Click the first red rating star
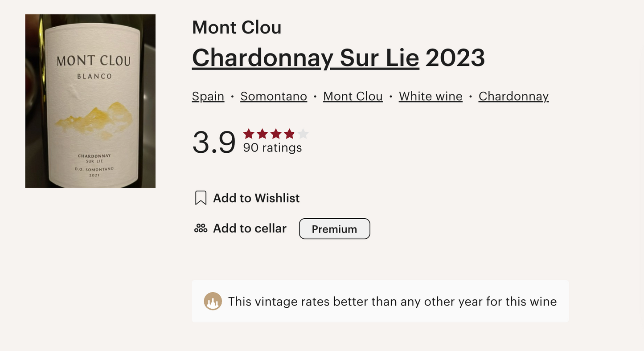Viewport: 644px width, 351px height. click(249, 134)
